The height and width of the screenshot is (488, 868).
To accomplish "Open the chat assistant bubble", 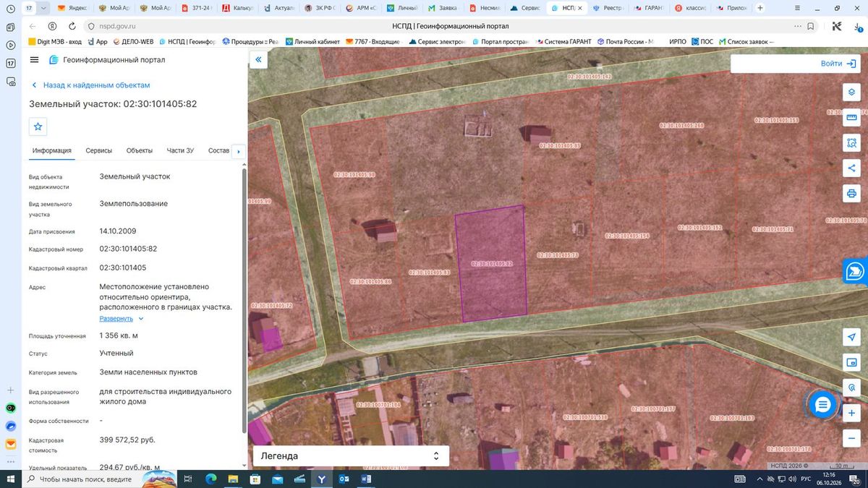I will (822, 405).
